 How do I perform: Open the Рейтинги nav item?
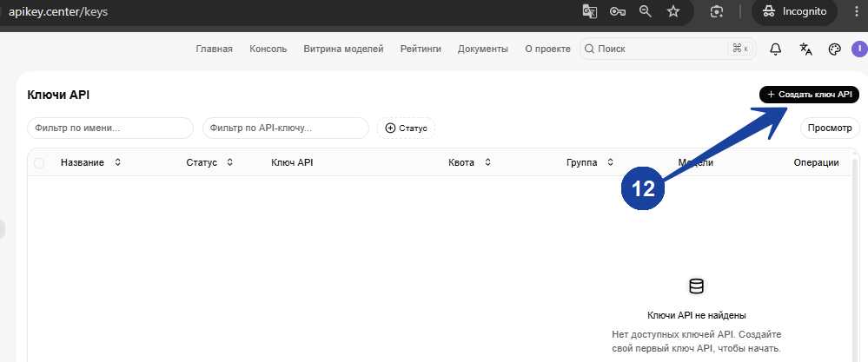pos(421,49)
